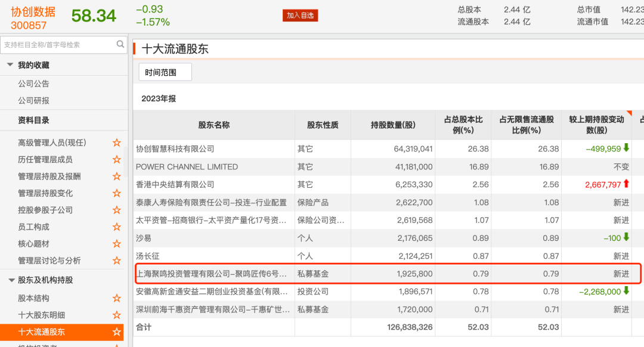This screenshot has width=644, height=347.
Task: Click the 资料目录 heading
Action: (33, 120)
